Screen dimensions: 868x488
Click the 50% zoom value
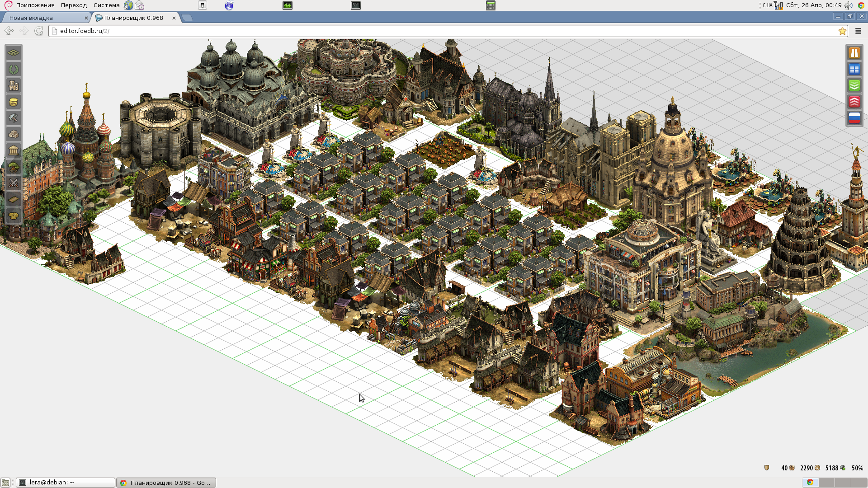click(x=857, y=468)
